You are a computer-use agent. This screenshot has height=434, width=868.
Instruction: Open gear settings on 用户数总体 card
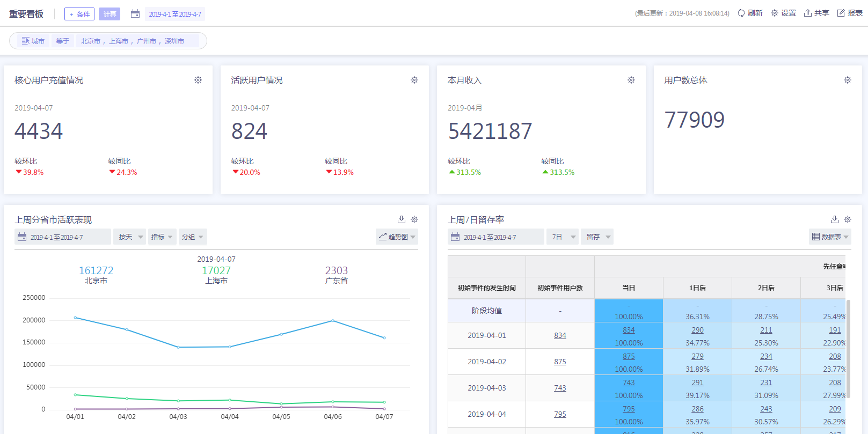pyautogui.click(x=848, y=80)
